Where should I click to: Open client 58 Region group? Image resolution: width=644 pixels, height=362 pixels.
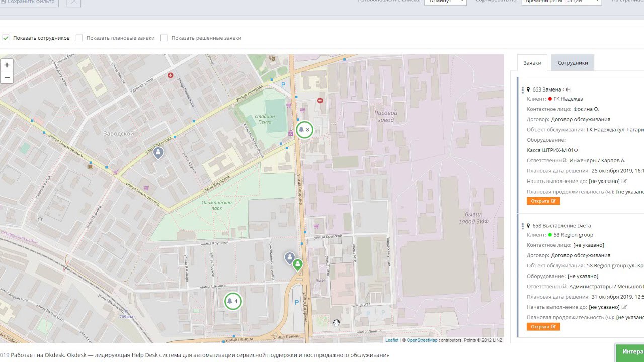tap(573, 235)
